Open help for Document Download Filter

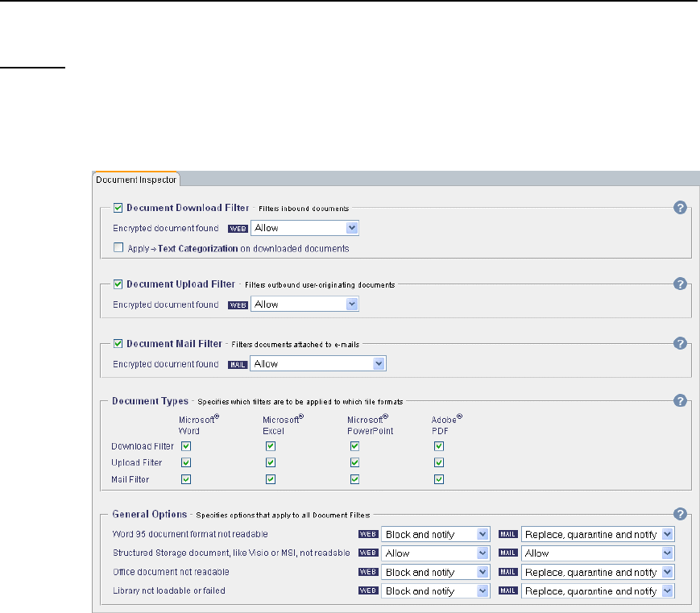tap(680, 209)
